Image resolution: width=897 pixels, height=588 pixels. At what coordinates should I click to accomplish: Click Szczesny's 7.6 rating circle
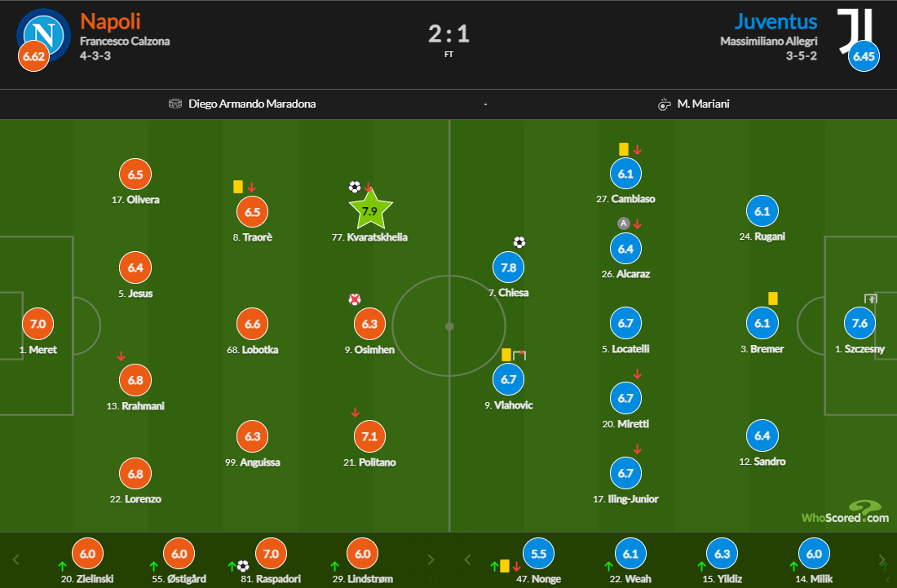tap(859, 323)
